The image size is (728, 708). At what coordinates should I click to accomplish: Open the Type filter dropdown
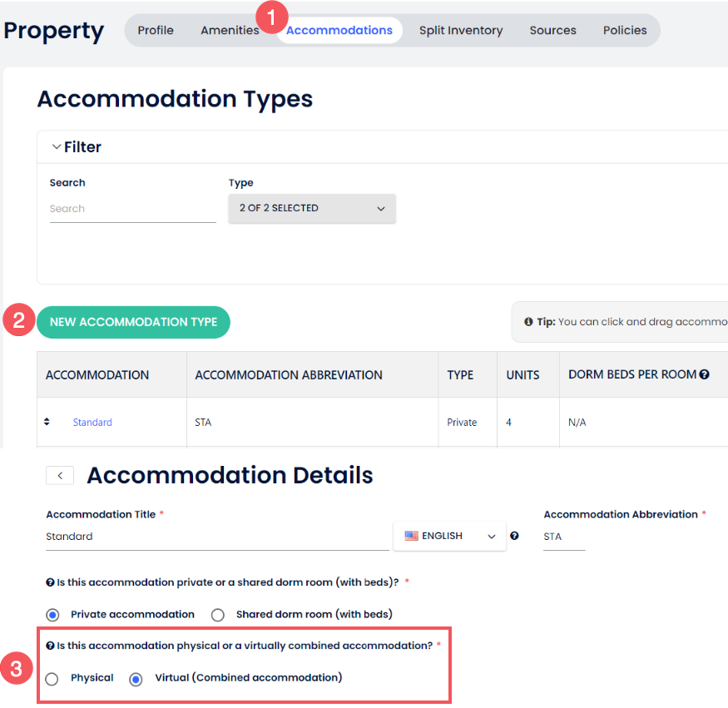[x=312, y=208]
